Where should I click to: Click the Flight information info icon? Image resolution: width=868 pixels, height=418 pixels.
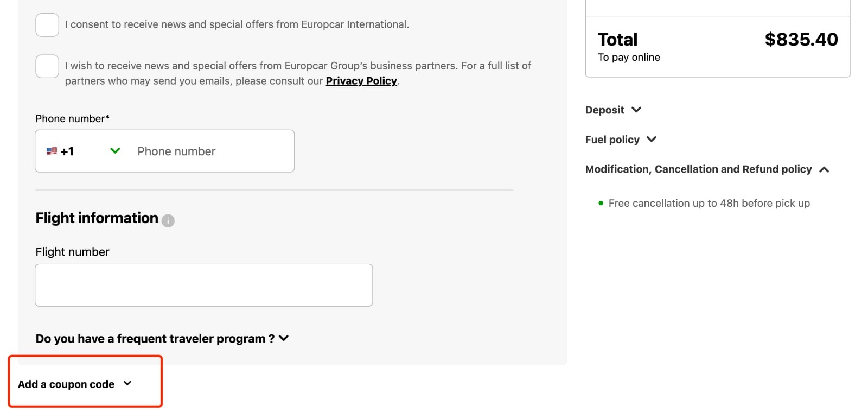point(168,220)
